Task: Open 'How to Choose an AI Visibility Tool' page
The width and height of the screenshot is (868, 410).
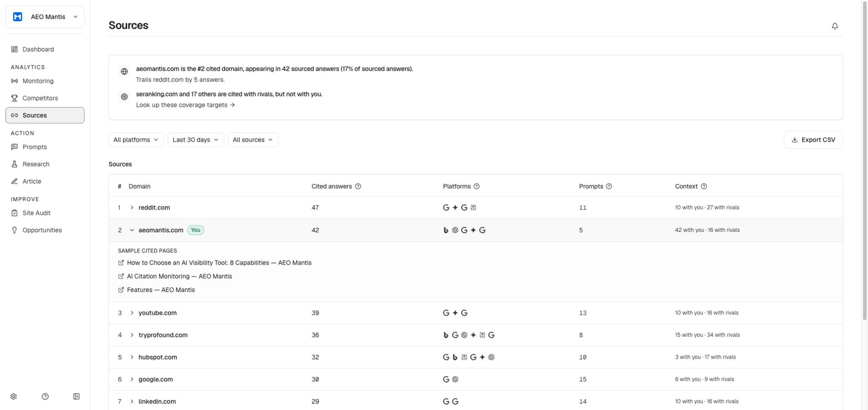Action: coord(219,263)
